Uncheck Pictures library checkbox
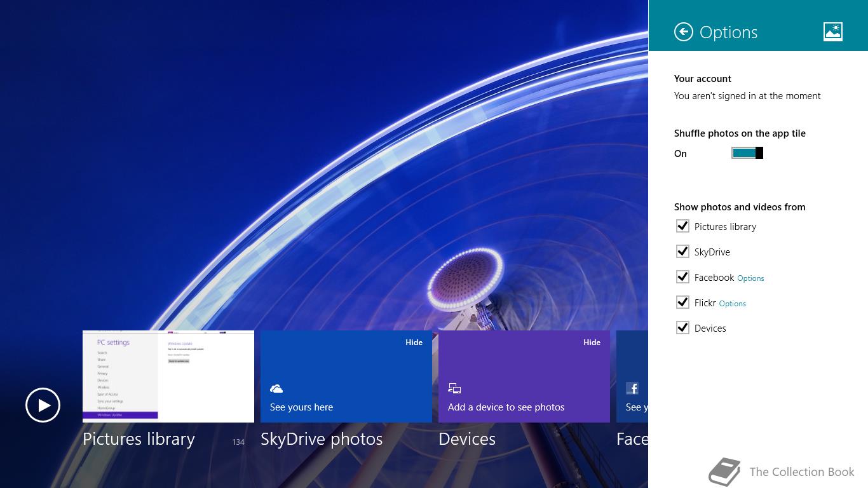 [682, 226]
